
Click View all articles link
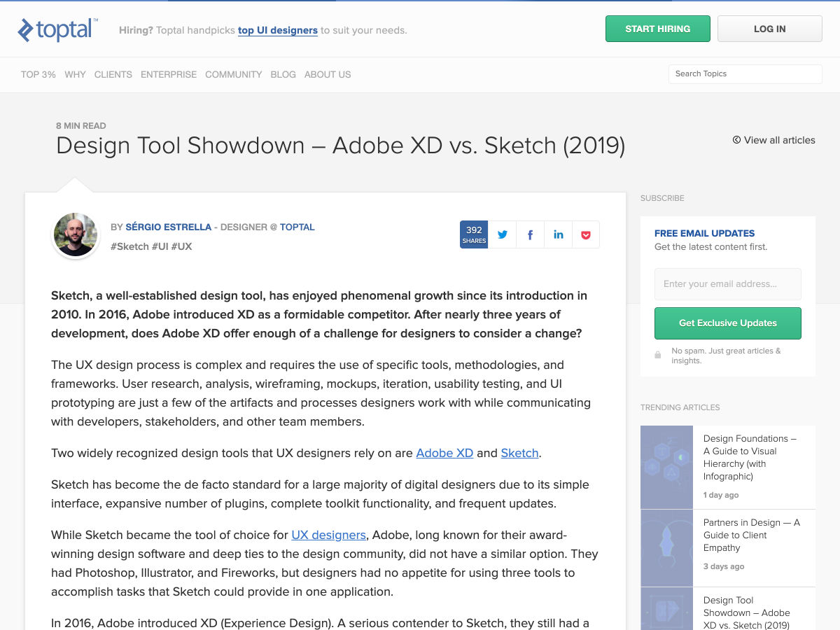point(774,140)
